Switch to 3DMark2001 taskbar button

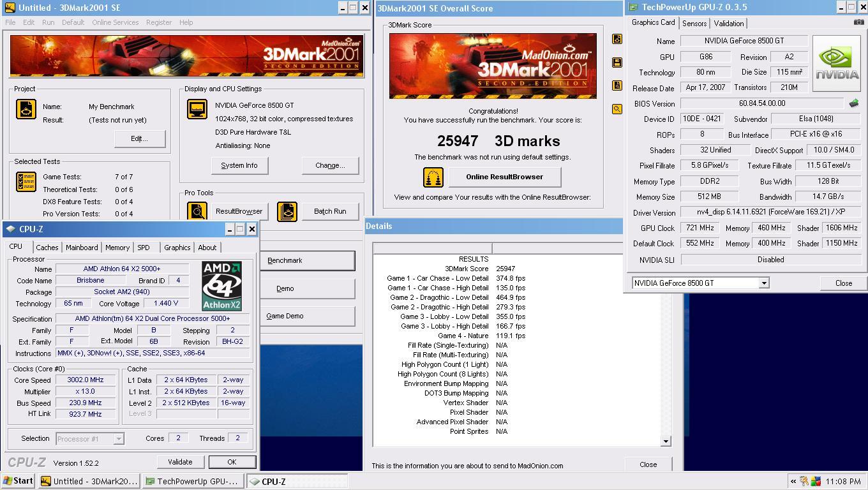(89, 481)
